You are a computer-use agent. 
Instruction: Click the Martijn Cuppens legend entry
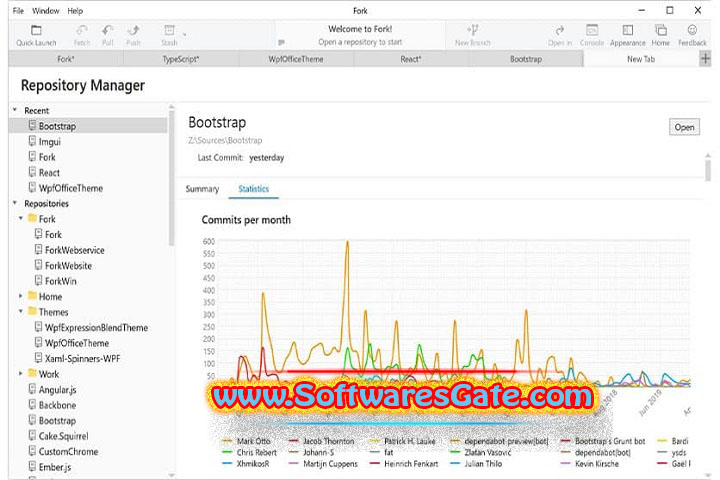[323, 464]
